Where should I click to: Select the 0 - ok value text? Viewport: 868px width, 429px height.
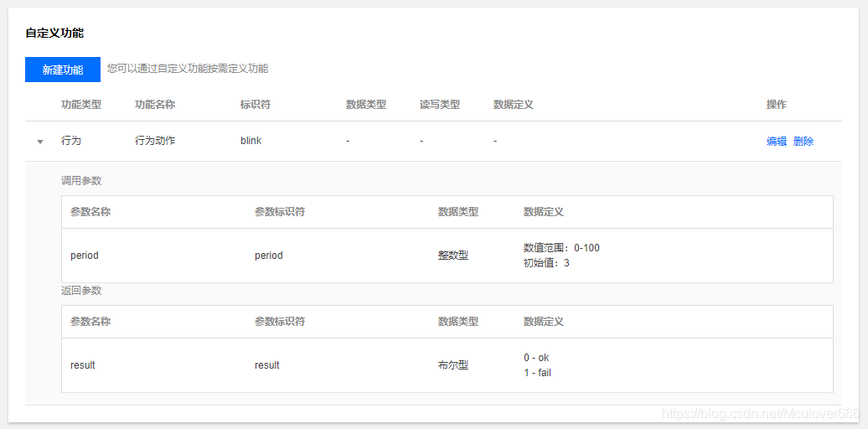[x=536, y=358]
